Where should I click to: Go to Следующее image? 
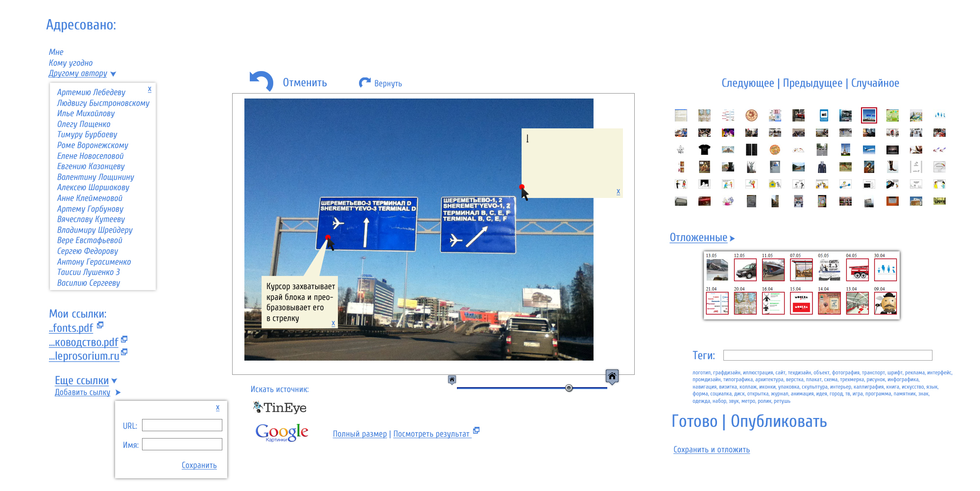[x=747, y=83]
